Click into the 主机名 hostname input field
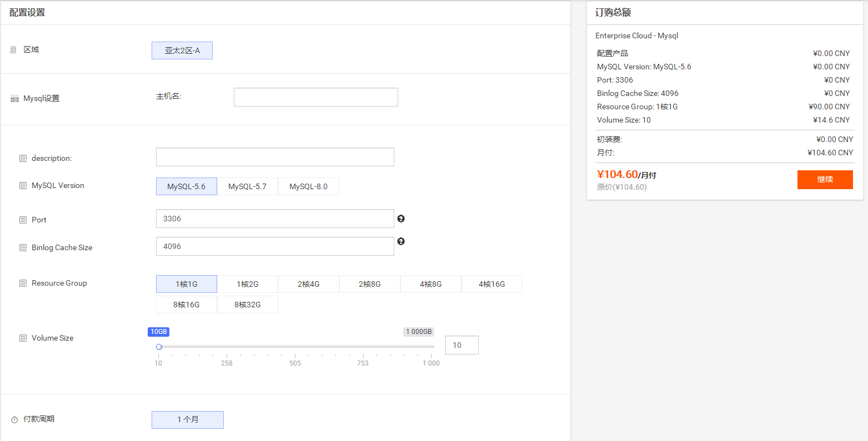 (x=315, y=97)
